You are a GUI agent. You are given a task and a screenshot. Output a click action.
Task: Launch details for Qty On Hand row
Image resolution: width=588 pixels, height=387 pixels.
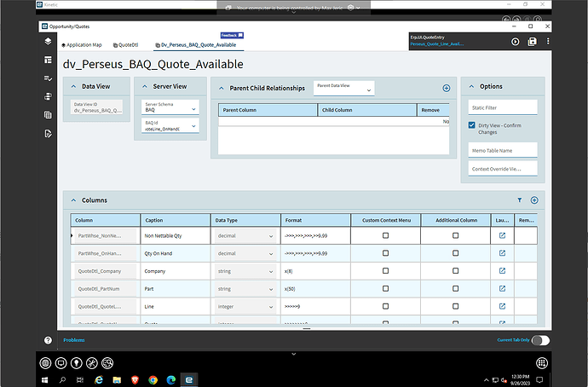coord(502,253)
